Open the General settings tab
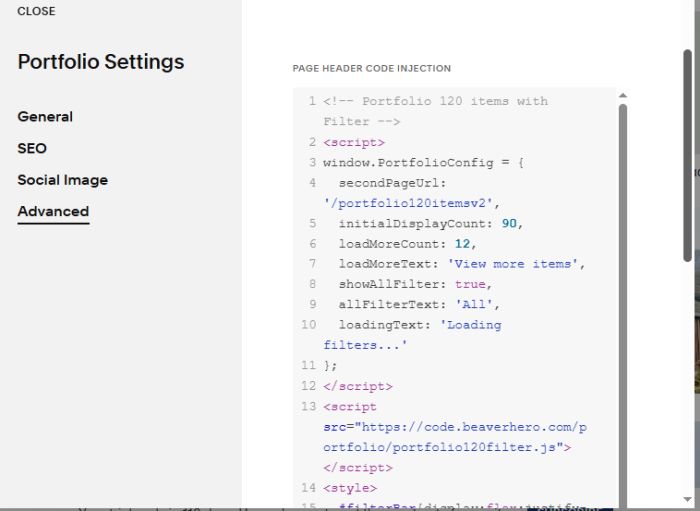700x511 pixels. coord(45,116)
